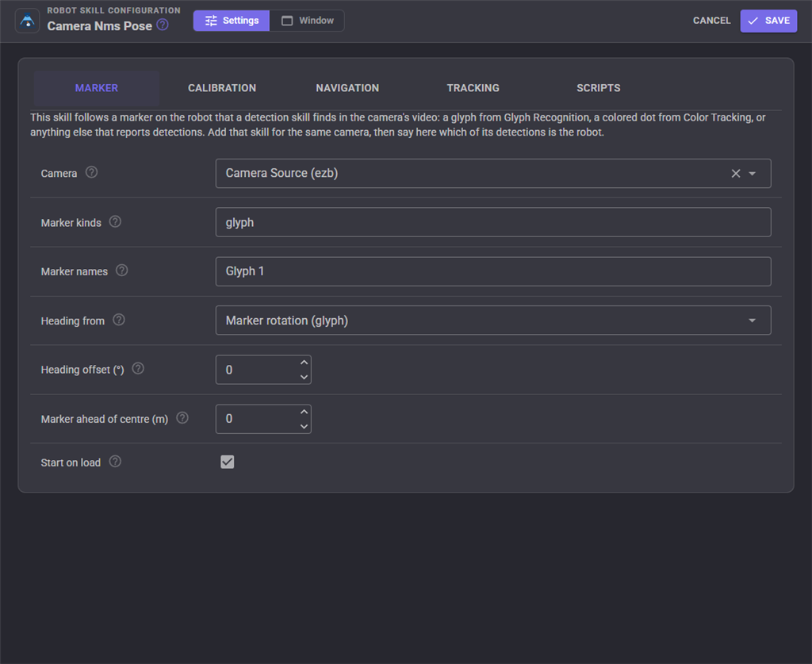Save the skill configuration

coord(768,21)
